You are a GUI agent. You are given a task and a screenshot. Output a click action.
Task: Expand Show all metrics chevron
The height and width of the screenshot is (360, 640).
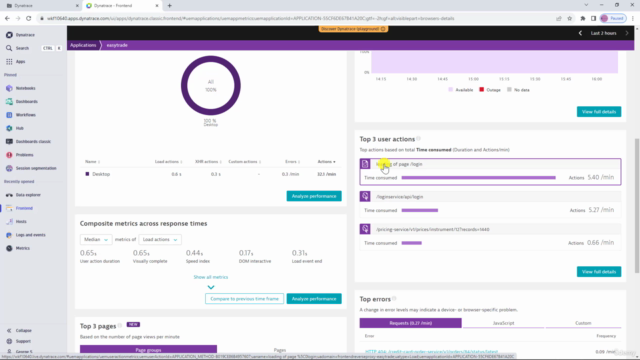[x=211, y=287]
